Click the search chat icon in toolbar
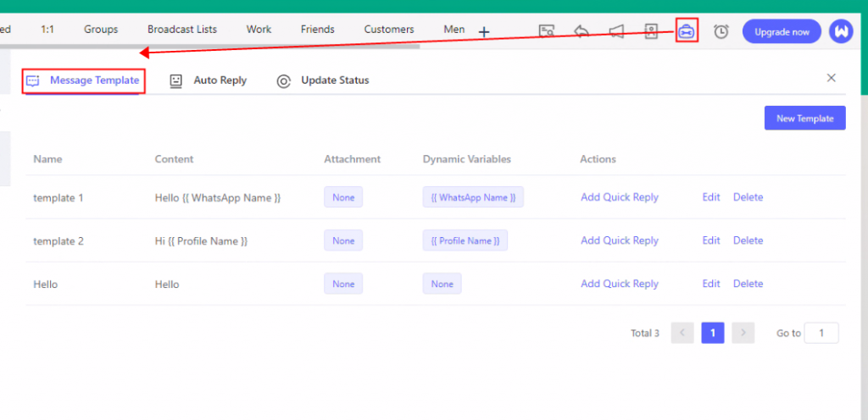 click(x=547, y=31)
